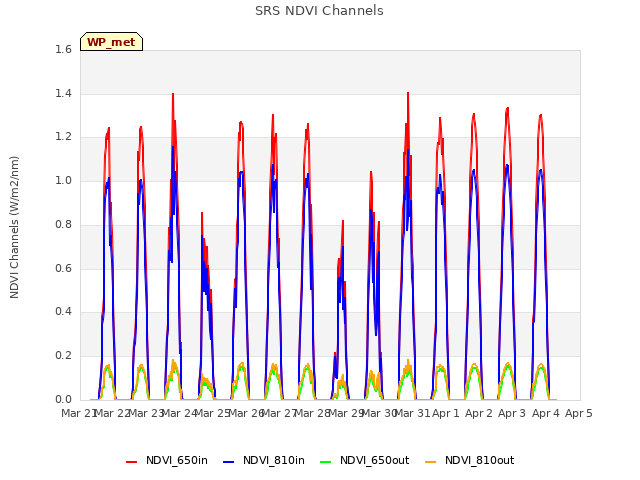Click the blue NDVI_810in legend swatch
Image resolution: width=640 pixels, height=480 pixels.
pos(229,461)
